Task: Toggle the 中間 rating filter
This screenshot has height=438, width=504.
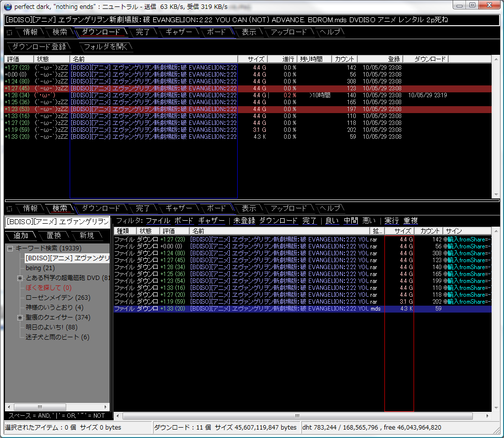Action: click(351, 221)
